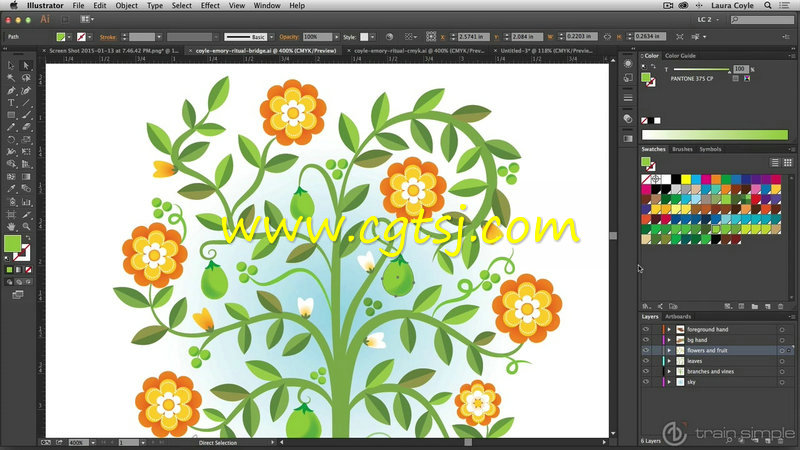The width and height of the screenshot is (800, 450).
Task: Switch swatches to thumbnail grid view
Action: click(787, 162)
